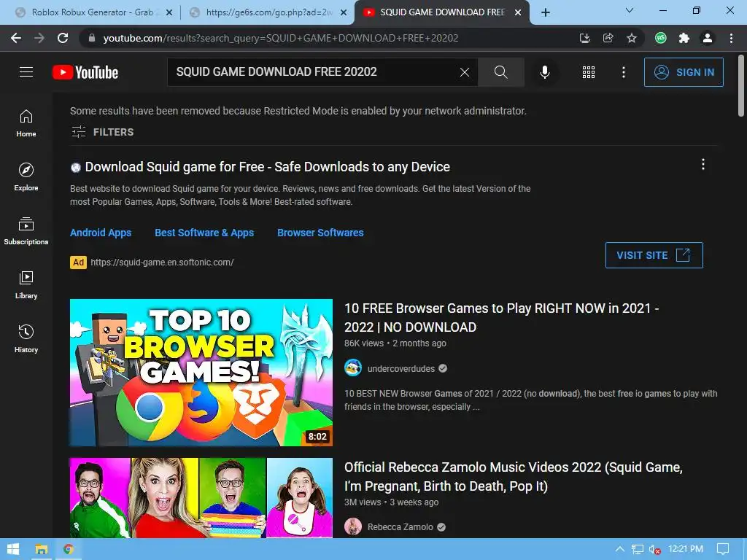
Task: Open the ad's three-dot options menu
Action: pyautogui.click(x=703, y=164)
